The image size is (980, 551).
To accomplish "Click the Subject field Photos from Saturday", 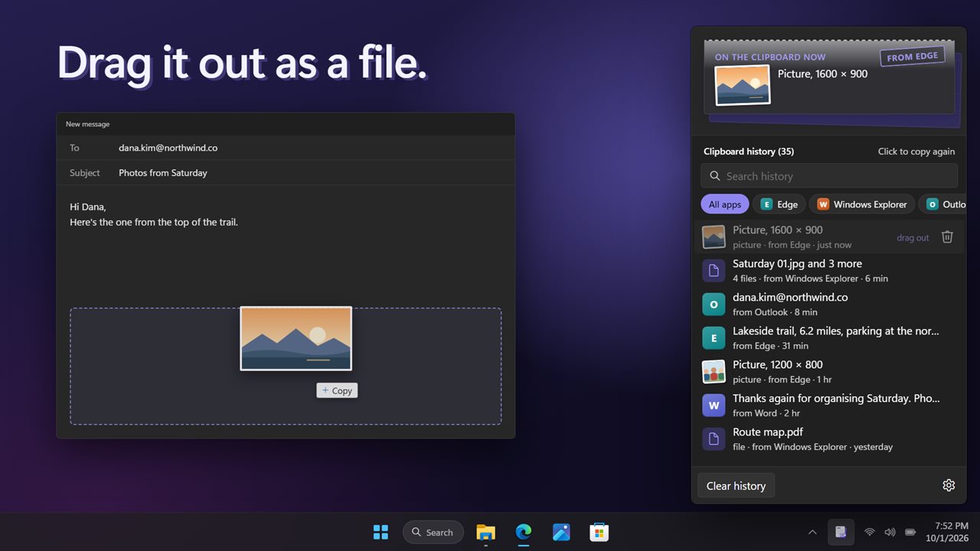I will [x=286, y=173].
